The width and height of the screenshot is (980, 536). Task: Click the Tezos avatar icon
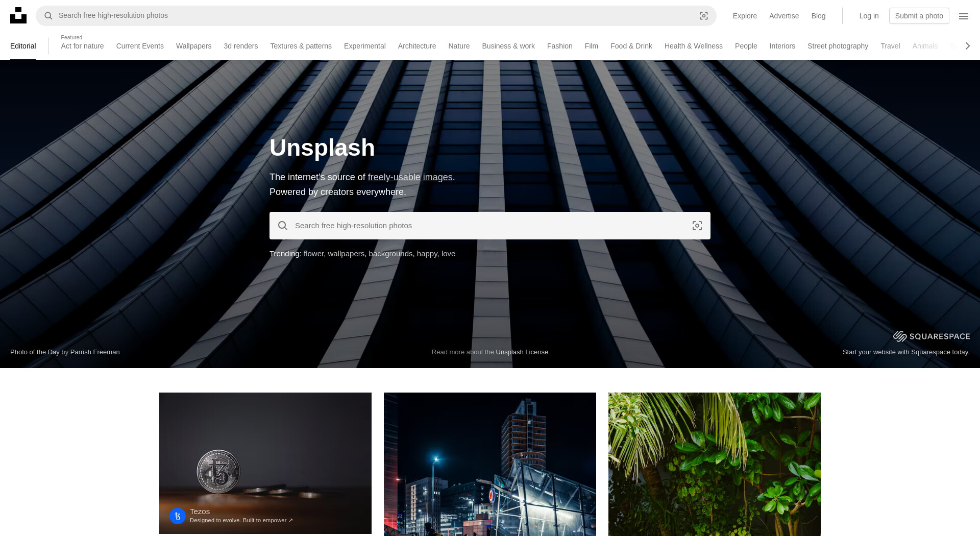coord(178,516)
